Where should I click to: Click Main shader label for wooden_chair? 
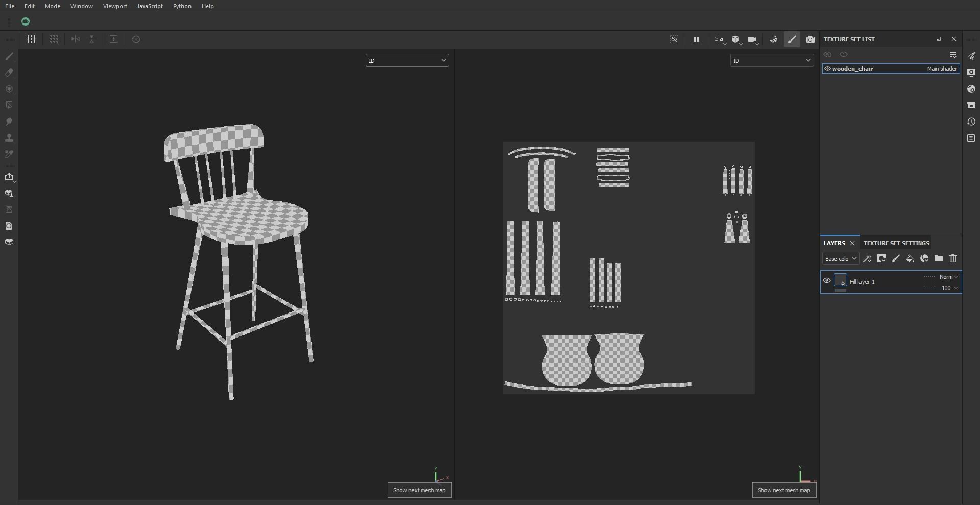point(942,69)
